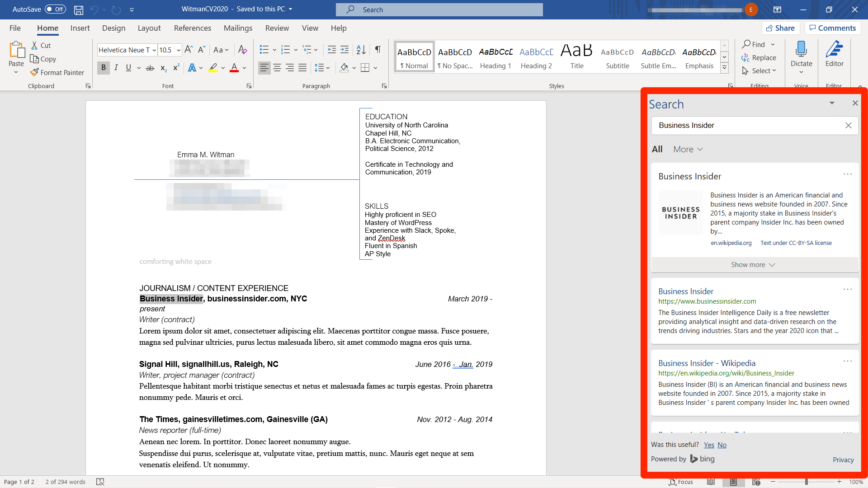This screenshot has height=488, width=868.
Task: Apply superscript formatting
Action: click(176, 68)
